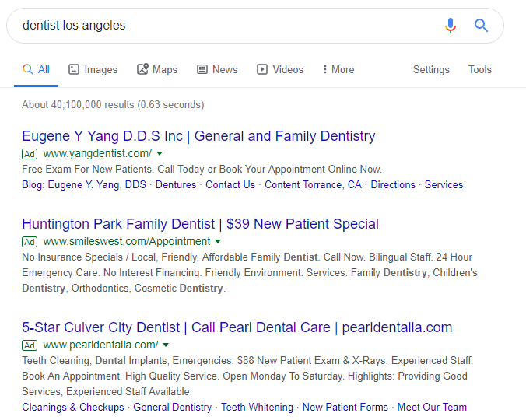Open the Contact Us sitelink
The image size is (526, 420).
(x=230, y=184)
